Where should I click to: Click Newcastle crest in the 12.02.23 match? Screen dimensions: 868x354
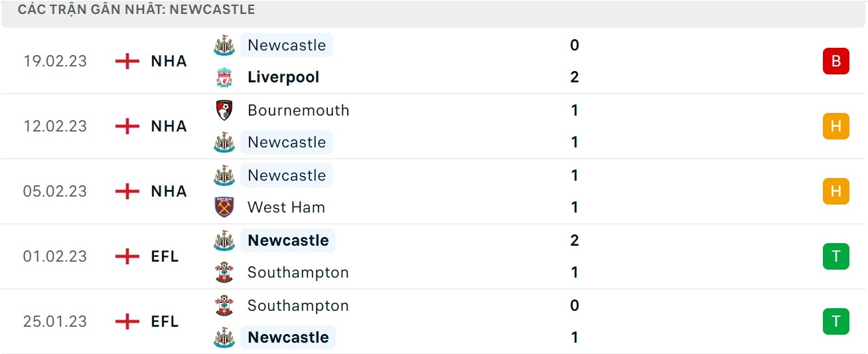(x=224, y=142)
